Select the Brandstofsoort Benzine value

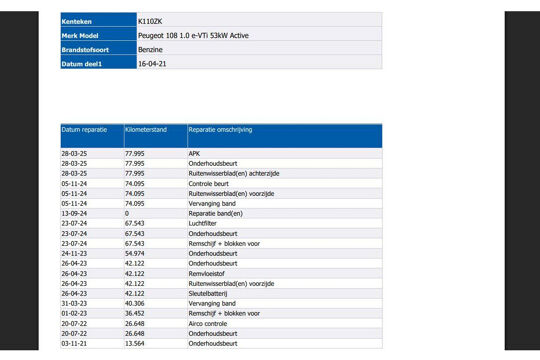click(150, 50)
